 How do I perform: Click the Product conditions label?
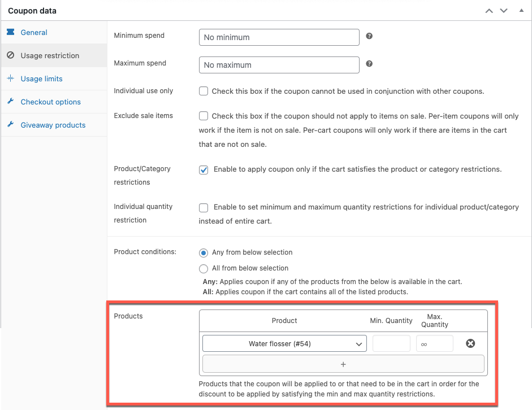pos(145,252)
